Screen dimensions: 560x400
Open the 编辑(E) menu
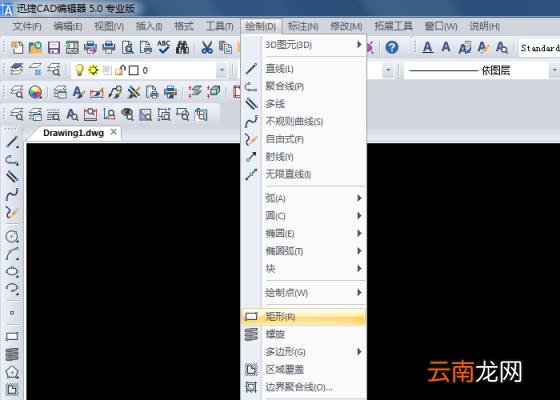(68, 26)
